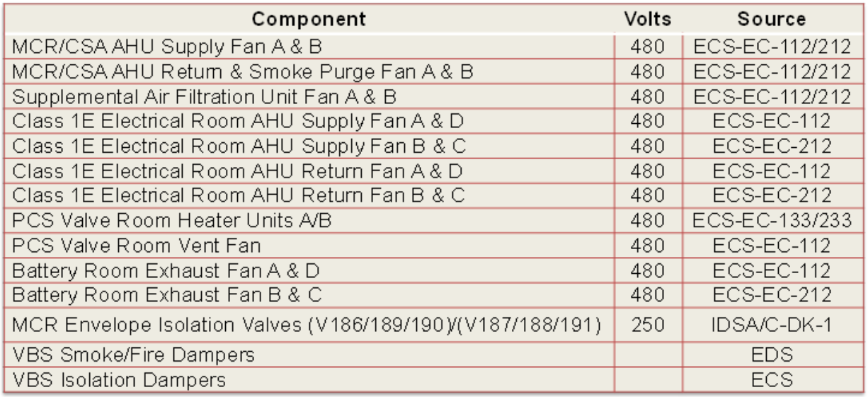Select Class 1E Electrical Room AHU Supply Fan A & D
Image resolution: width=868 pixels, height=397 pixels.
point(309,121)
